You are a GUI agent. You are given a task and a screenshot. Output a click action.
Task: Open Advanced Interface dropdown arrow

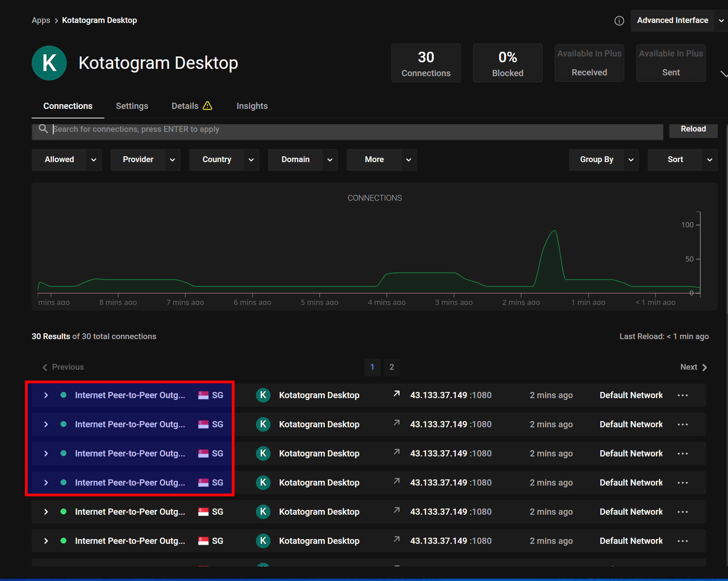721,21
